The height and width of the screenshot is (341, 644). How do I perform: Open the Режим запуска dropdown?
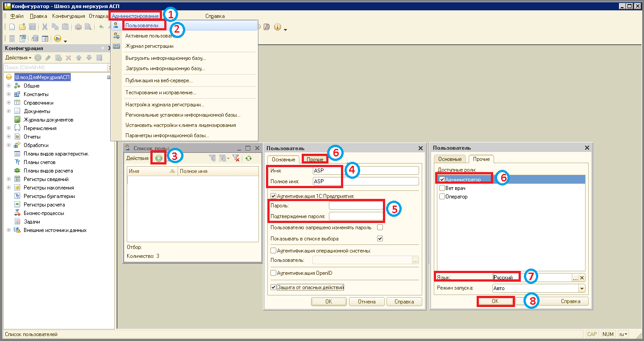pos(582,288)
